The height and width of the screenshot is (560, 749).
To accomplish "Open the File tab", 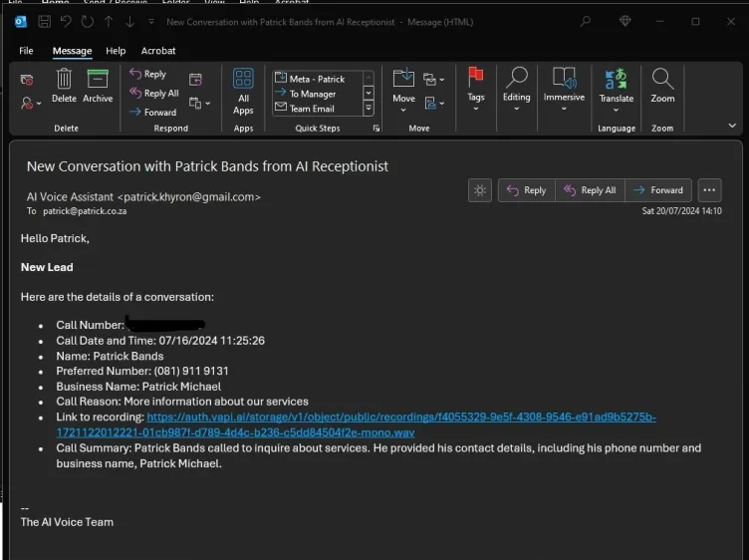I will point(26,51).
